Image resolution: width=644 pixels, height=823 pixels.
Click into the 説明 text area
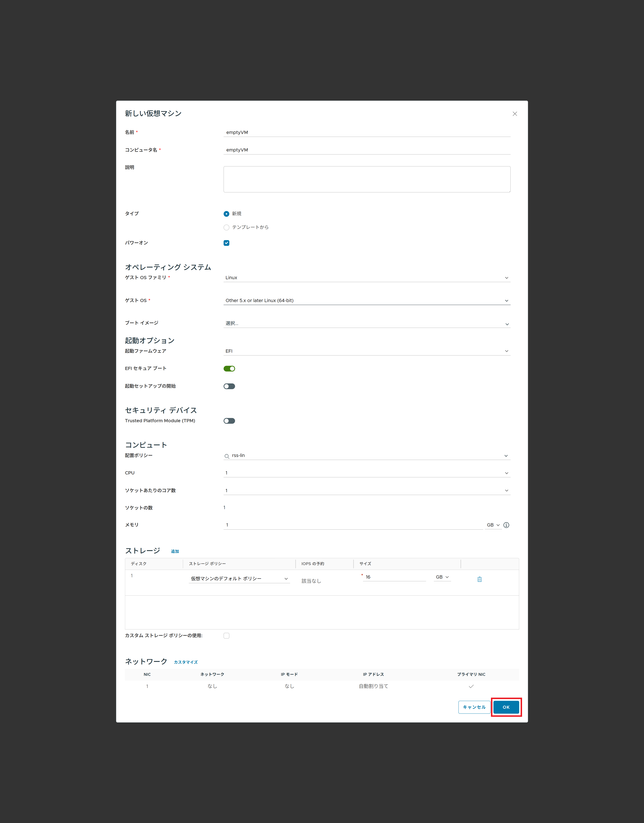click(x=367, y=179)
